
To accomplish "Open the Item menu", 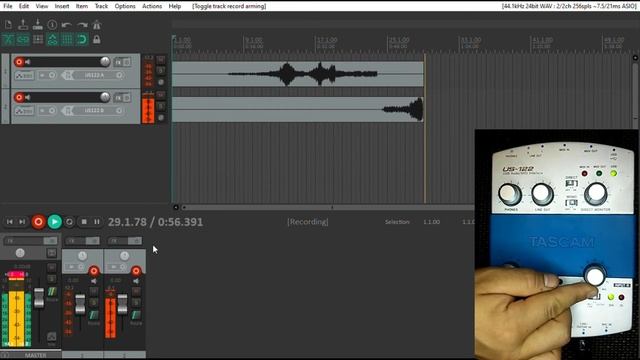I will [x=82, y=6].
